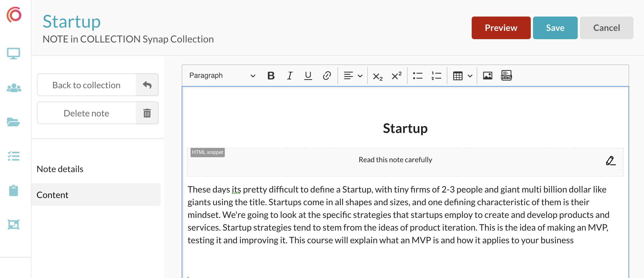This screenshot has width=644, height=278.
Task: Toggle bold formatting
Action: click(x=271, y=76)
